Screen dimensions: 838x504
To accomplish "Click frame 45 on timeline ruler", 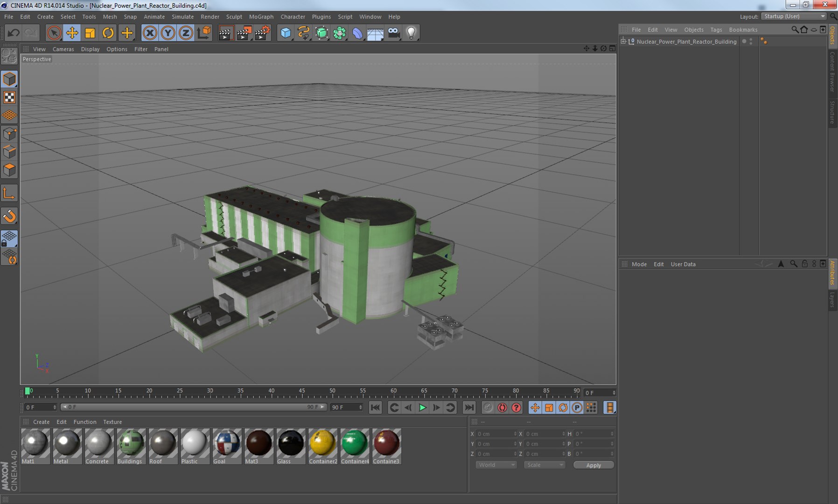I will click(x=302, y=392).
